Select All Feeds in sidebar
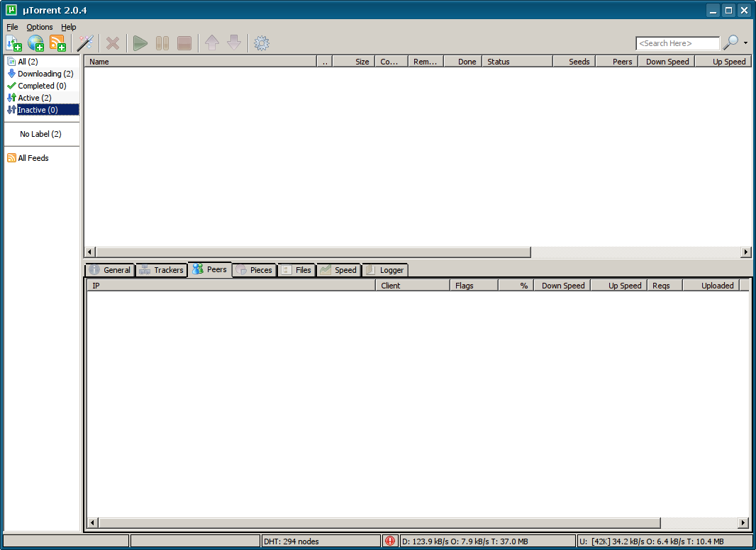The image size is (756, 550). (33, 158)
